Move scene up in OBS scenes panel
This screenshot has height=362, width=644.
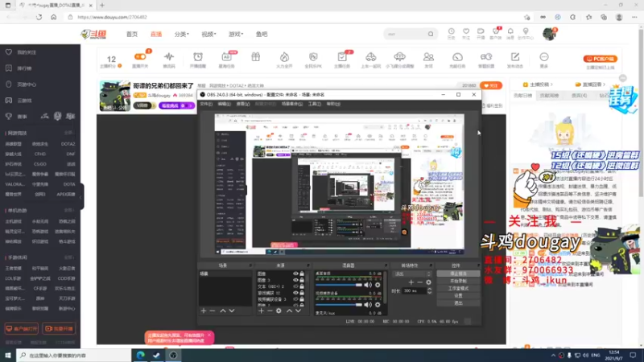(x=223, y=311)
